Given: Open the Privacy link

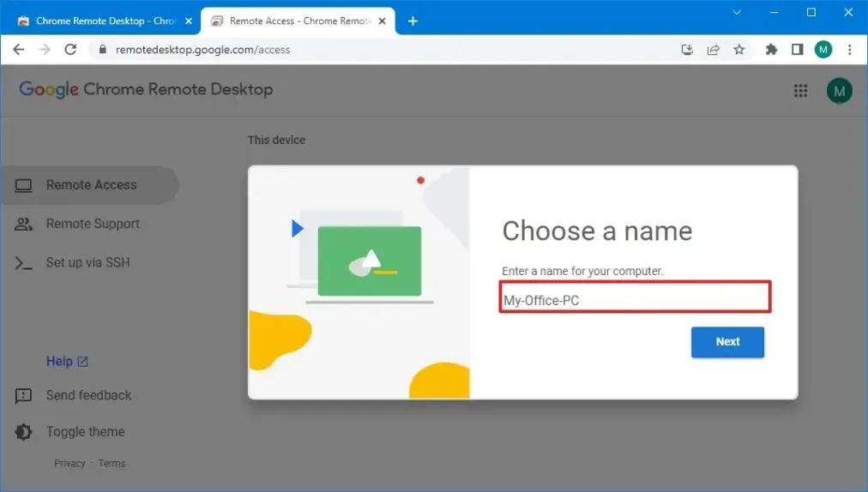Looking at the screenshot, I should coord(69,463).
